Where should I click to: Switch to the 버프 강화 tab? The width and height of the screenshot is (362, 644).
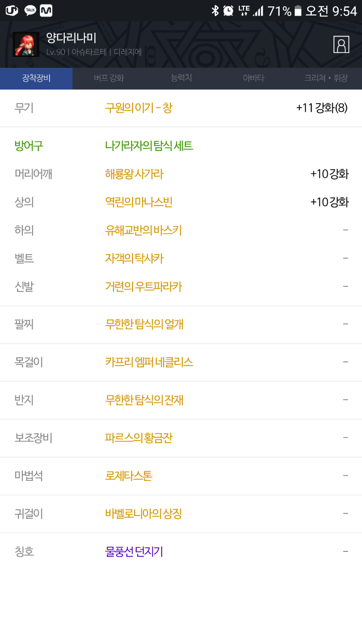pos(109,79)
